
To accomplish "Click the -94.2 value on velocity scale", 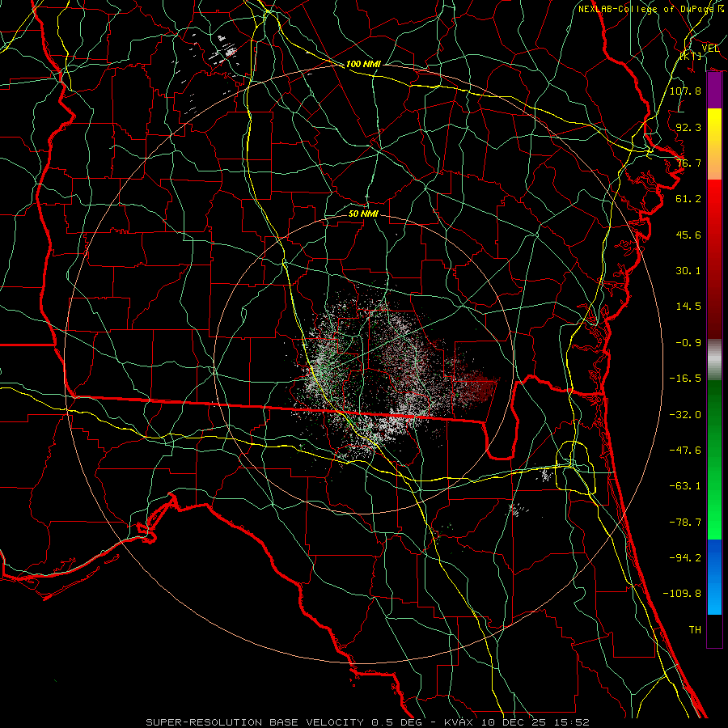I will click(685, 558).
